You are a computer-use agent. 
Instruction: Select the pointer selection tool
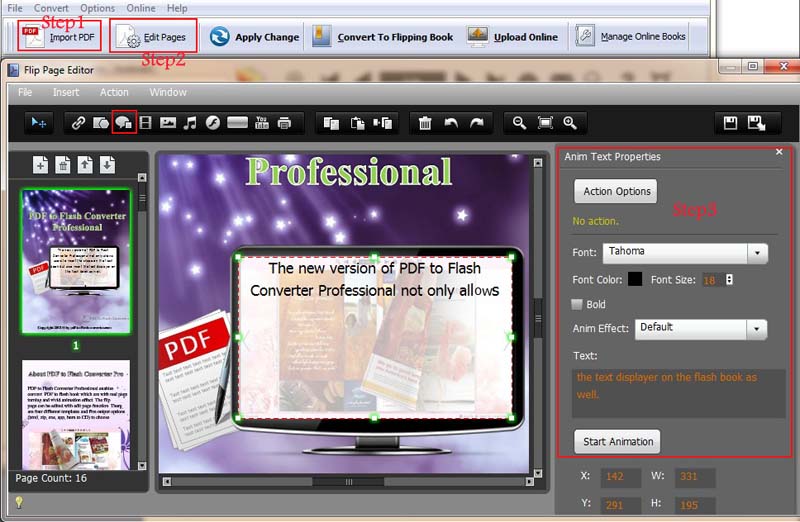pyautogui.click(x=38, y=123)
